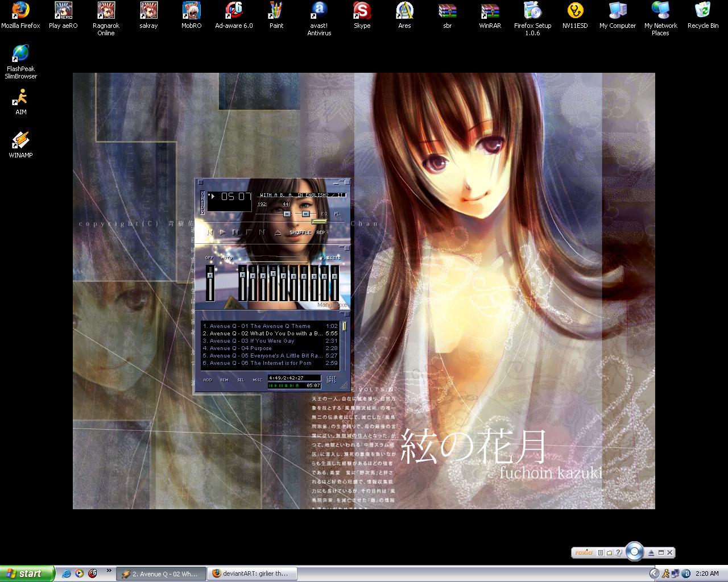Select the WINAMP desktop shortcut
Screen dimensions: 728x582
20,145
